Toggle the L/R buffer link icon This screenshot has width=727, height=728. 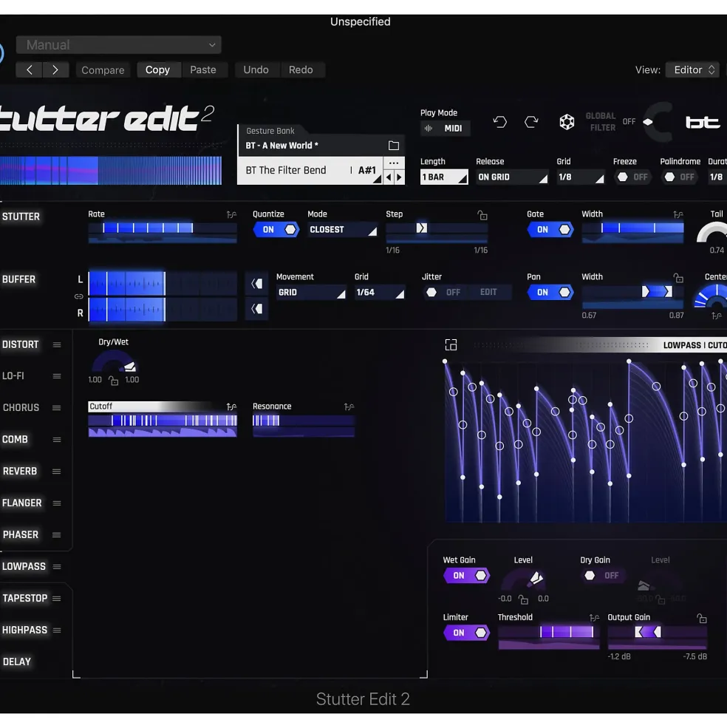(79, 296)
